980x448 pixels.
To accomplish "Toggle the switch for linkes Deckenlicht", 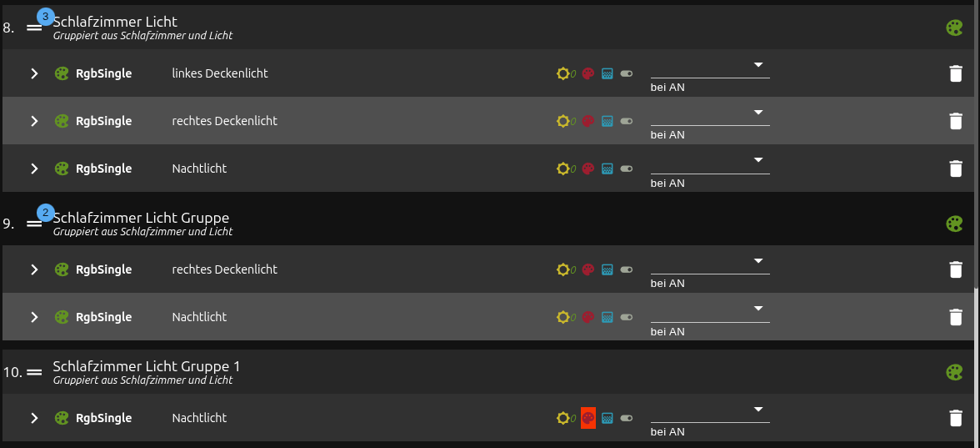I will [x=627, y=73].
